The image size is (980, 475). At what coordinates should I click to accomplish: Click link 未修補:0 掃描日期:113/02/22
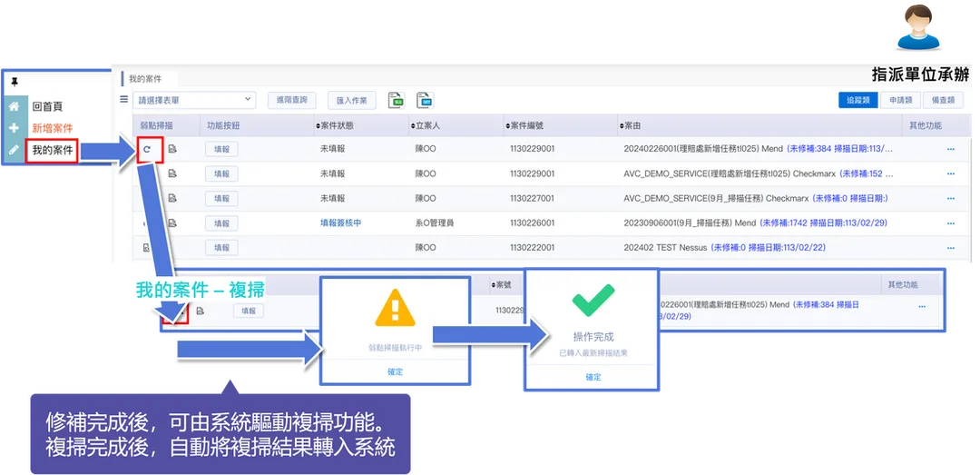pos(768,248)
